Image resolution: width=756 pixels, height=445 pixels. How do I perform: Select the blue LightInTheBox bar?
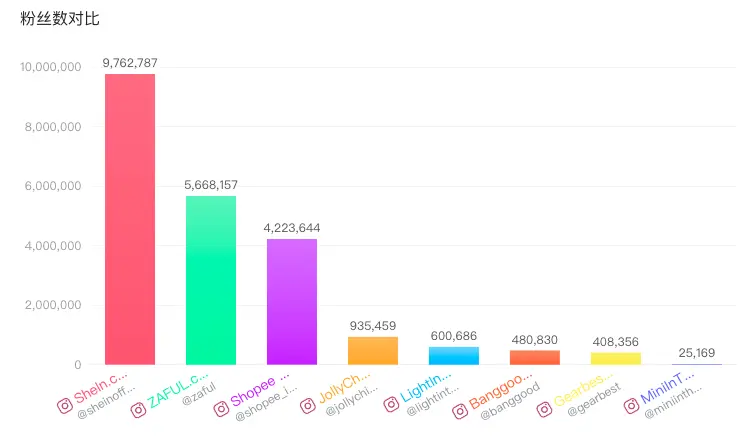pos(454,356)
